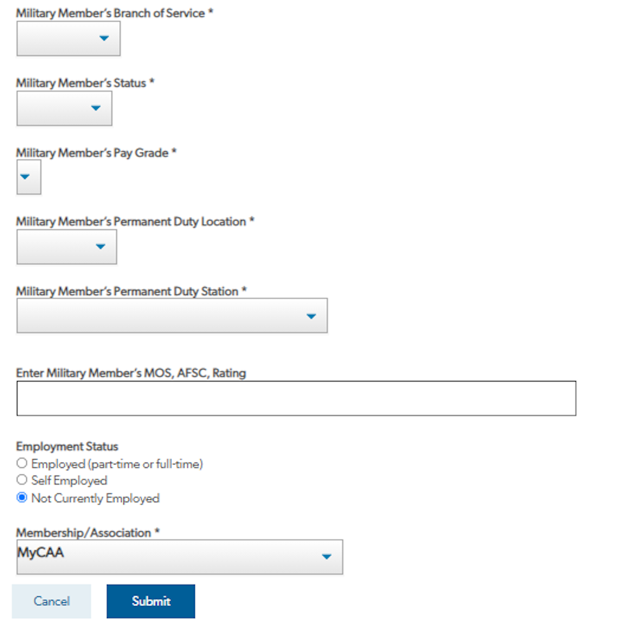Click the Cancel button
The image size is (644, 644).
click(51, 601)
